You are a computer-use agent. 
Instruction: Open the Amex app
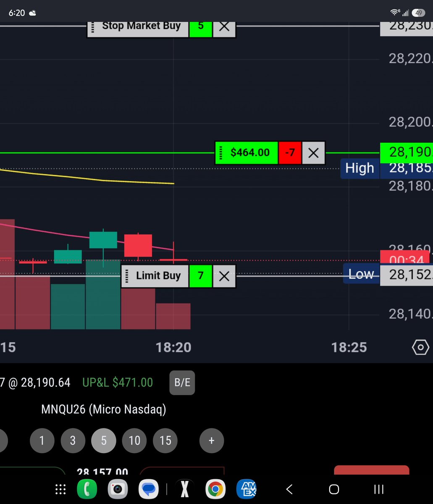pyautogui.click(x=247, y=489)
